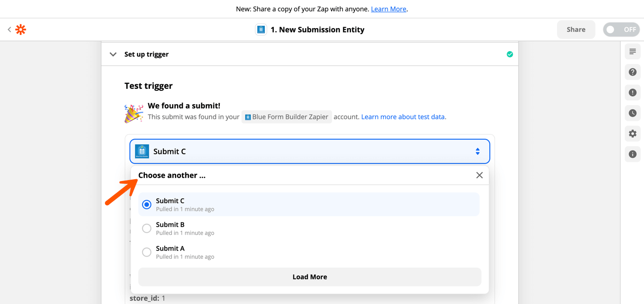
Task: Select the Submit A radio button
Action: 146,252
